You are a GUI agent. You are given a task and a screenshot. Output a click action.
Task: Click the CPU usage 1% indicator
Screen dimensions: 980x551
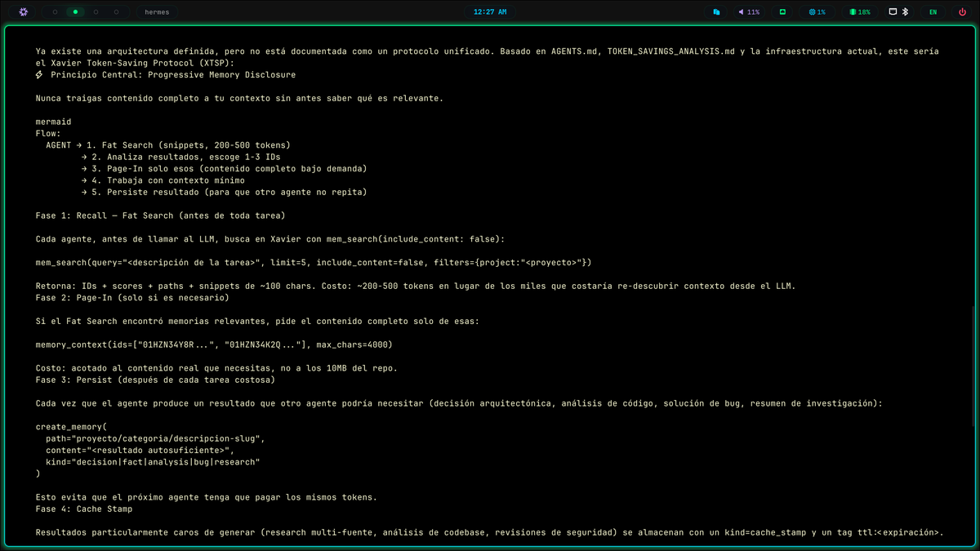click(817, 12)
